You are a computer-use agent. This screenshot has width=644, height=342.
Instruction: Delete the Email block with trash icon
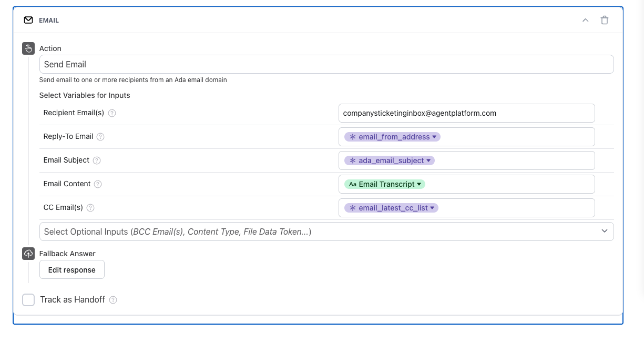click(605, 21)
